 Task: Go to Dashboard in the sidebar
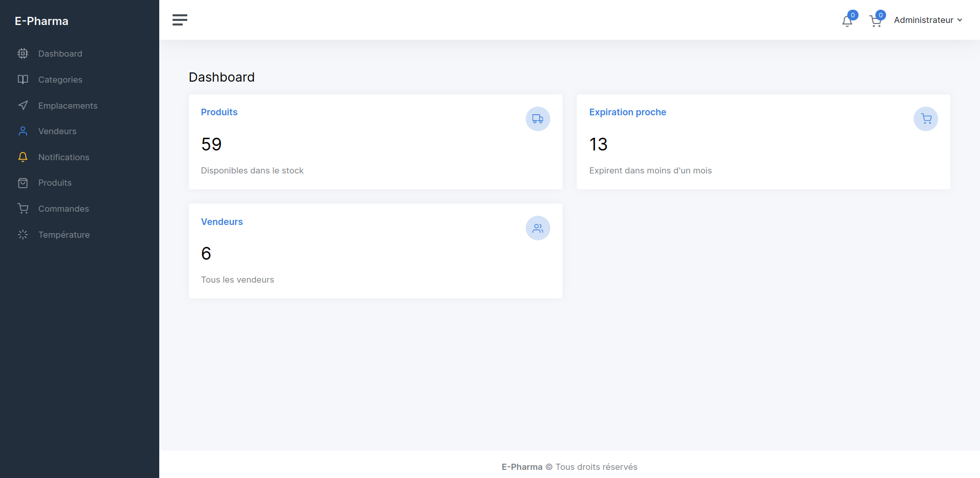coord(60,54)
